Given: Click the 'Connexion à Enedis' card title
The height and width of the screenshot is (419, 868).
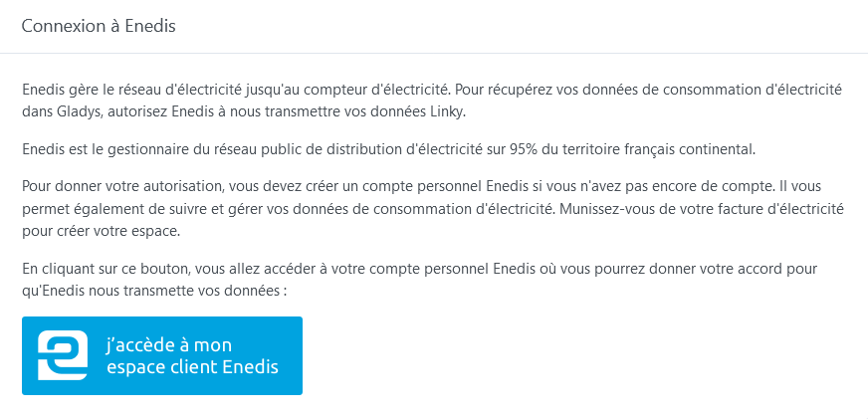Looking at the screenshot, I should tap(99, 27).
